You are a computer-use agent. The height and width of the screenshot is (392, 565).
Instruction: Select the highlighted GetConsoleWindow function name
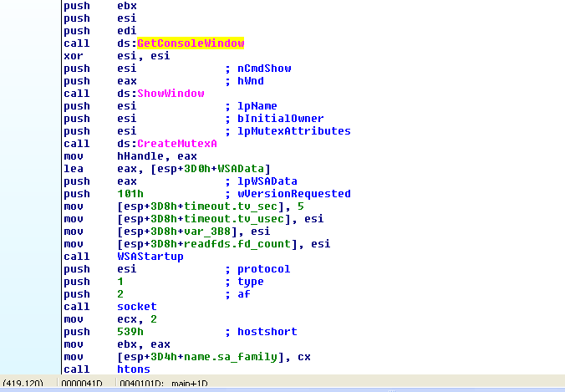click(191, 43)
